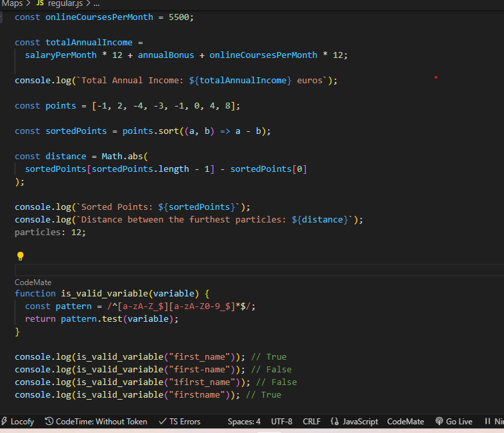Click the 'sortedPoints' variable declaration

76,131
